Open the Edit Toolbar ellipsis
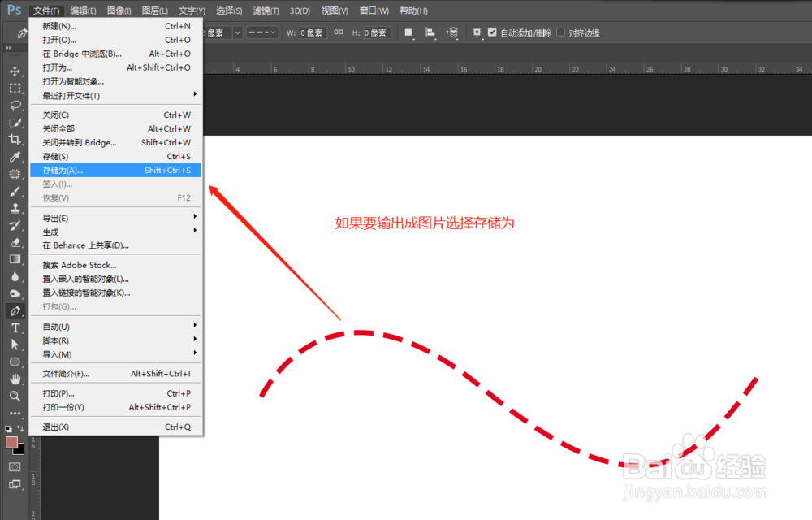The height and width of the screenshot is (520, 812). click(15, 414)
